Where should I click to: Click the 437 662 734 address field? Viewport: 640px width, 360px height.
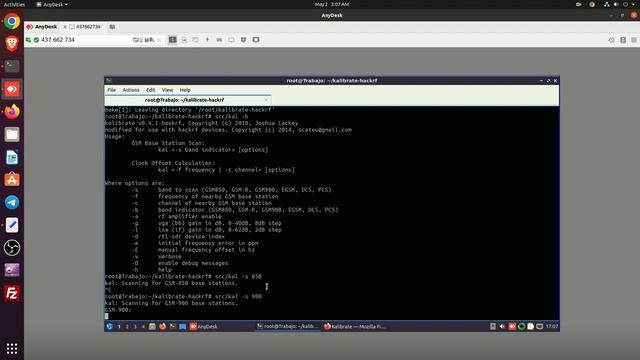point(84,40)
